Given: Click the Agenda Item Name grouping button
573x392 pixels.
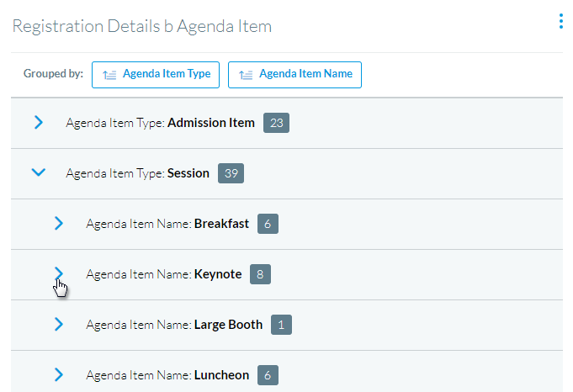Looking at the screenshot, I should tap(294, 75).
